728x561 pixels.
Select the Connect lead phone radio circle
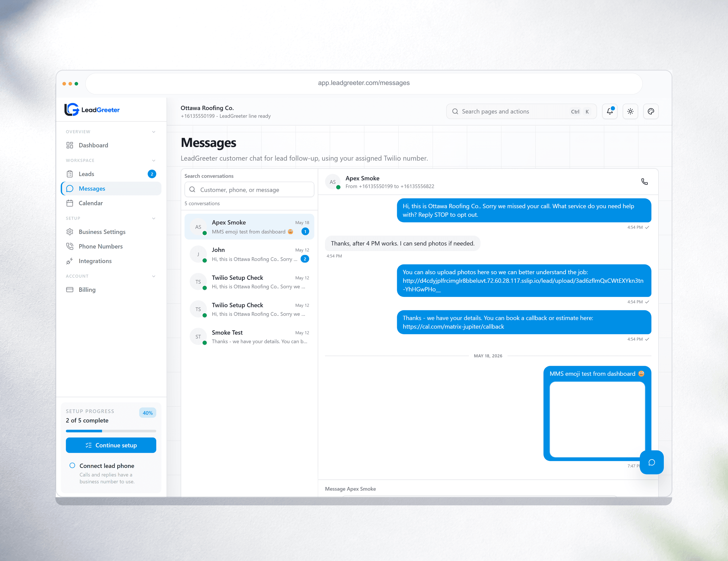click(x=72, y=465)
